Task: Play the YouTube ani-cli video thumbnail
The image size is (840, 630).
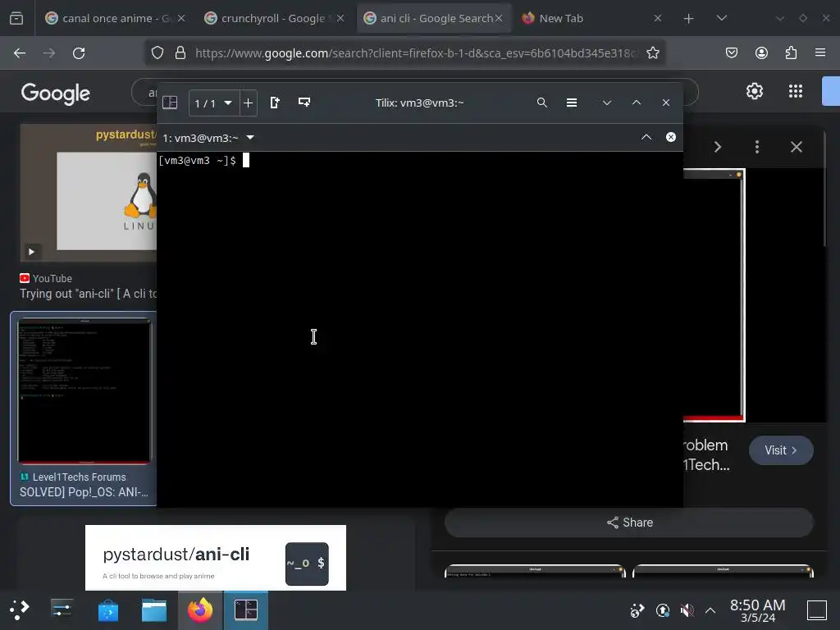Action: click(x=89, y=193)
